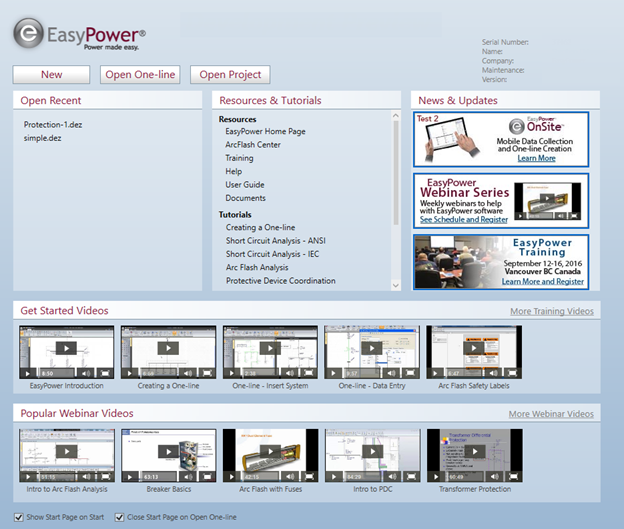
Task: Follow the OnSite Learn More link
Action: (536, 158)
